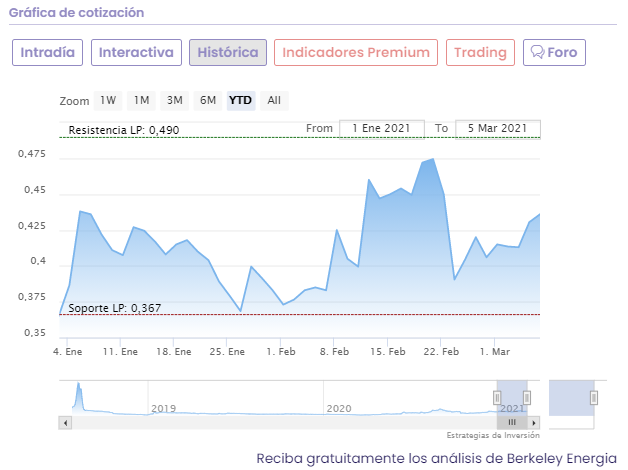Click the navigator right scroll arrow

pos(533,423)
